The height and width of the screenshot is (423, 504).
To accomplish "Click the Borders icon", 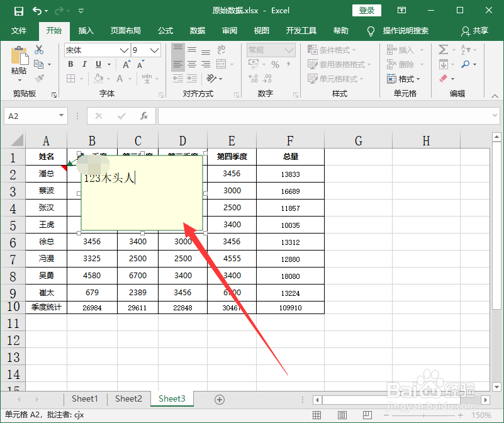I will [x=70, y=79].
